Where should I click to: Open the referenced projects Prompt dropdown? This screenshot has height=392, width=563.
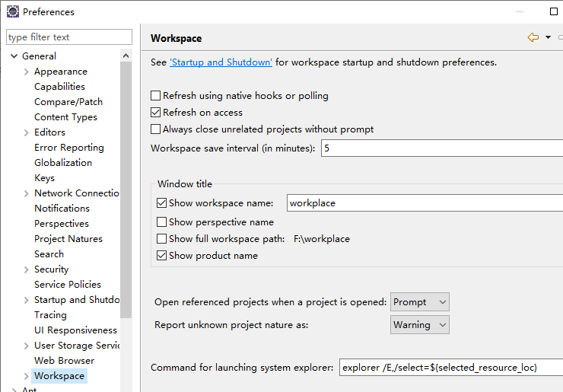(420, 302)
